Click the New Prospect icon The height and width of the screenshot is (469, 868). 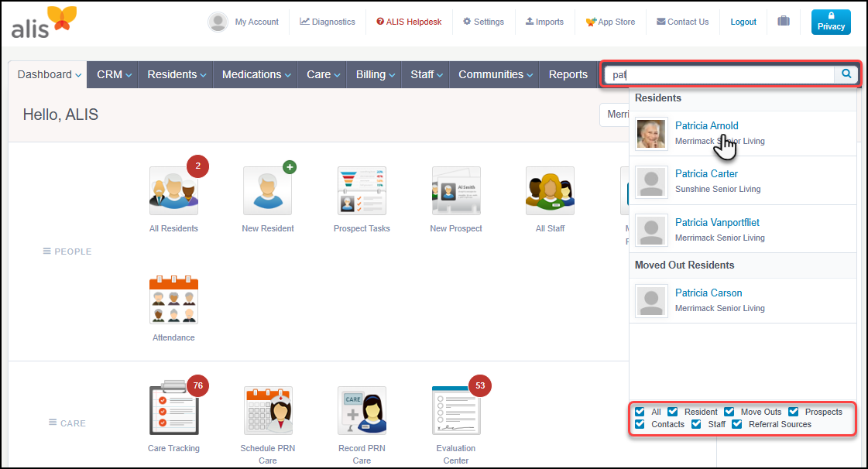click(x=455, y=190)
